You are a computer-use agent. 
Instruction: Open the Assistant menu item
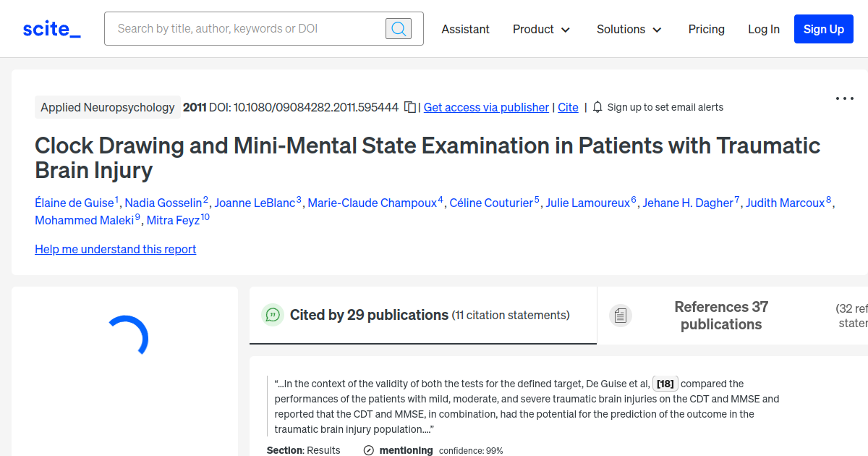point(465,29)
